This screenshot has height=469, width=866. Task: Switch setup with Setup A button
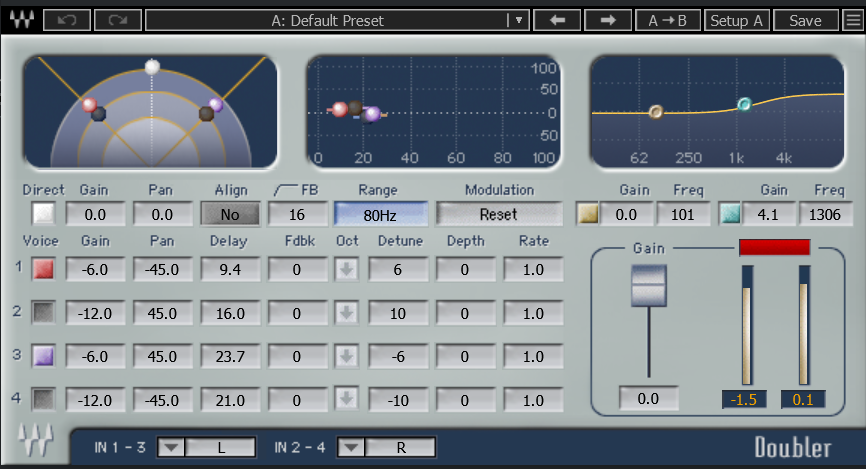click(737, 20)
